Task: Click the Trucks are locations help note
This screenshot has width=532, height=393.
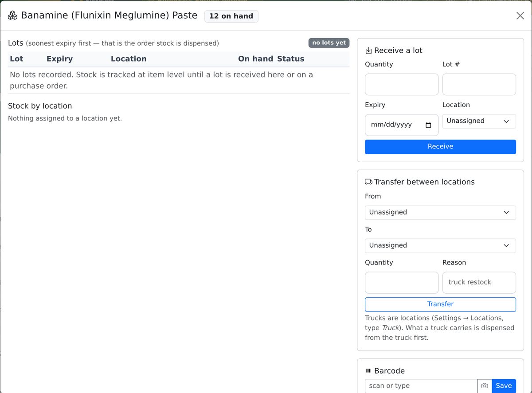Action: tap(439, 328)
